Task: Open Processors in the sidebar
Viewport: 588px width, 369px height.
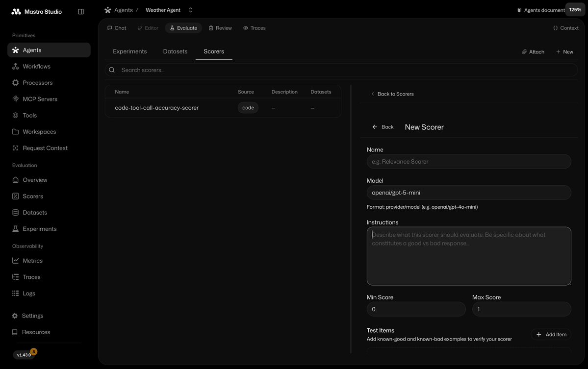Action: (x=49, y=83)
